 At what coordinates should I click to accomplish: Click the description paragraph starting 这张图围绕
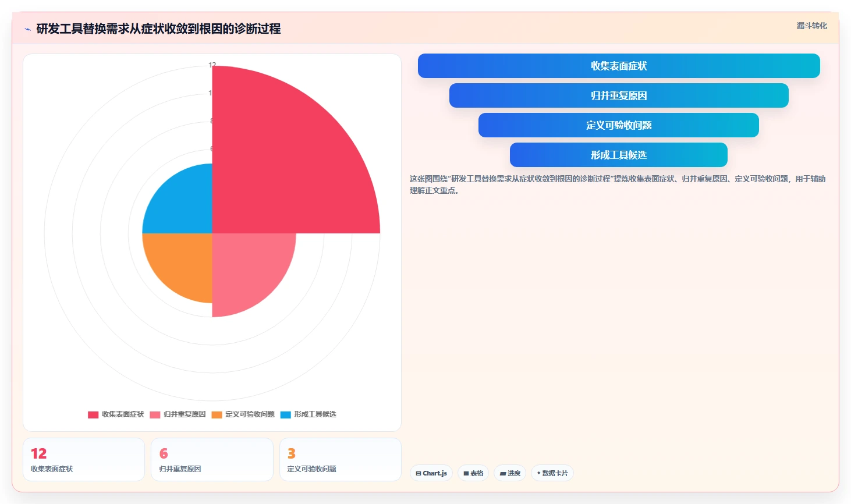618,184
